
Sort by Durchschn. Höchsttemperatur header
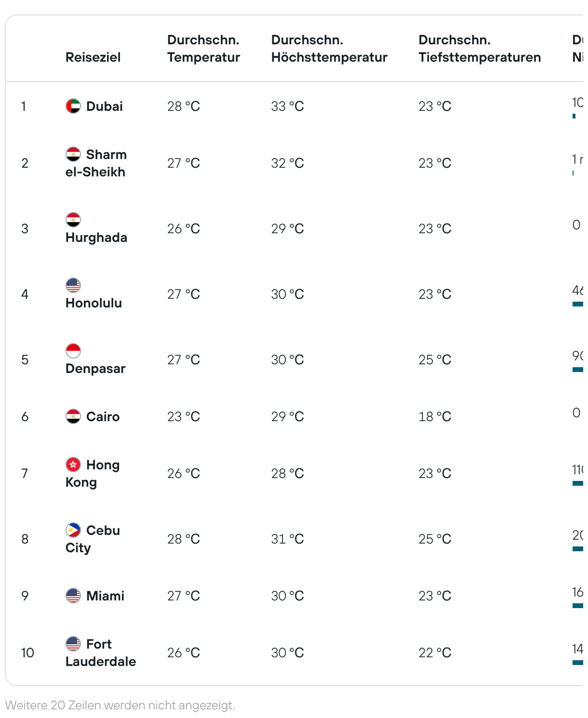329,49
